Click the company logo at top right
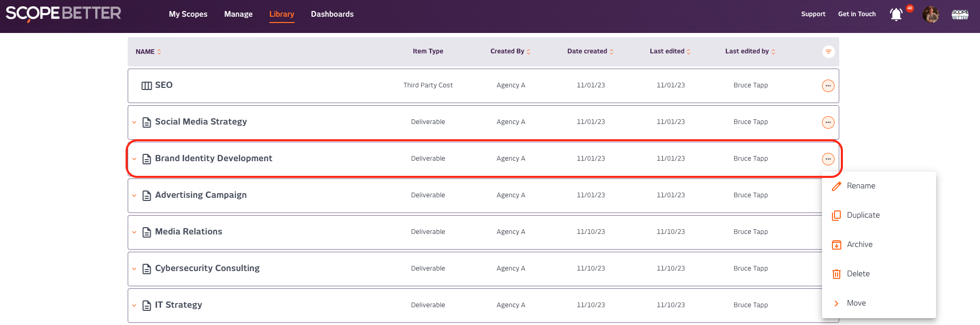980x325 pixels. (960, 14)
